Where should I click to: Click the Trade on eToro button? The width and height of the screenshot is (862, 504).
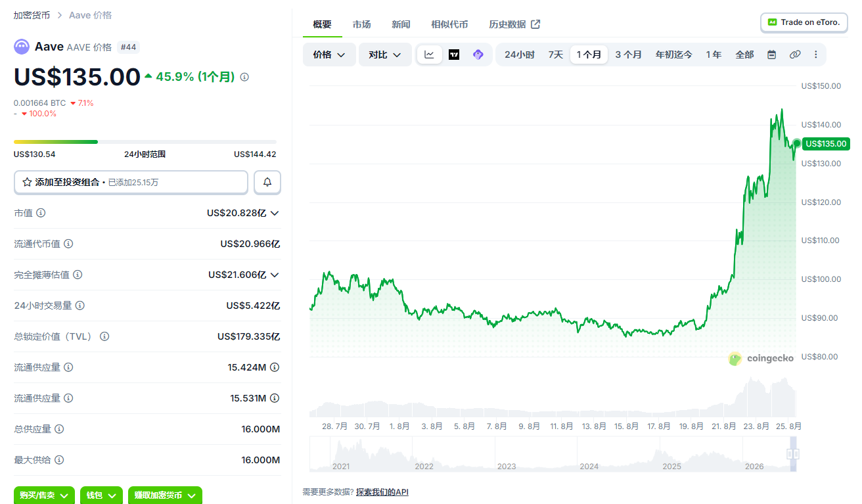(804, 22)
